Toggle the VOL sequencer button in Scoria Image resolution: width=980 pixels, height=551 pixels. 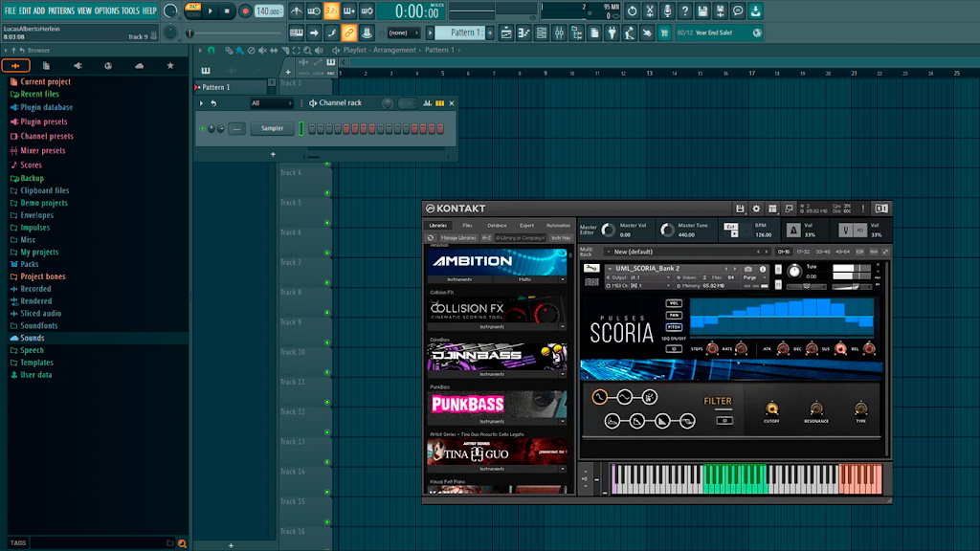point(674,303)
